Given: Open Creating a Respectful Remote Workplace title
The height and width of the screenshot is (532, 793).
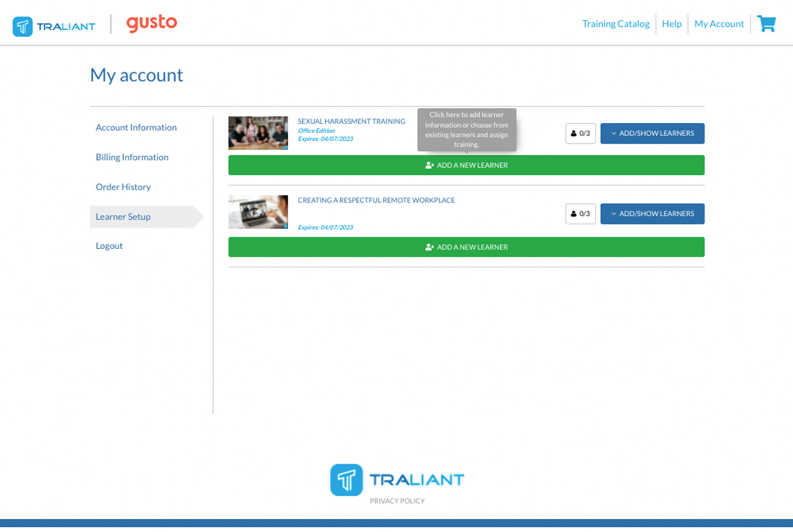Looking at the screenshot, I should 376,200.
